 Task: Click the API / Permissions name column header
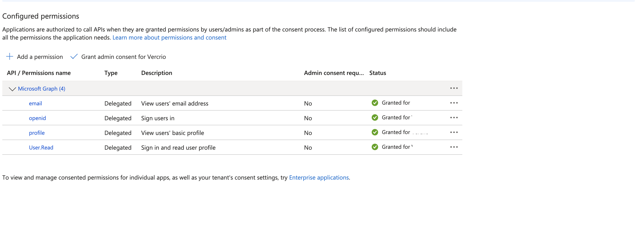pyautogui.click(x=39, y=73)
